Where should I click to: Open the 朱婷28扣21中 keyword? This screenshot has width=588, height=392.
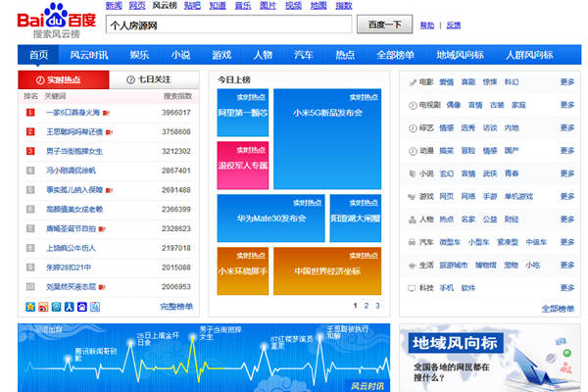[x=69, y=268]
